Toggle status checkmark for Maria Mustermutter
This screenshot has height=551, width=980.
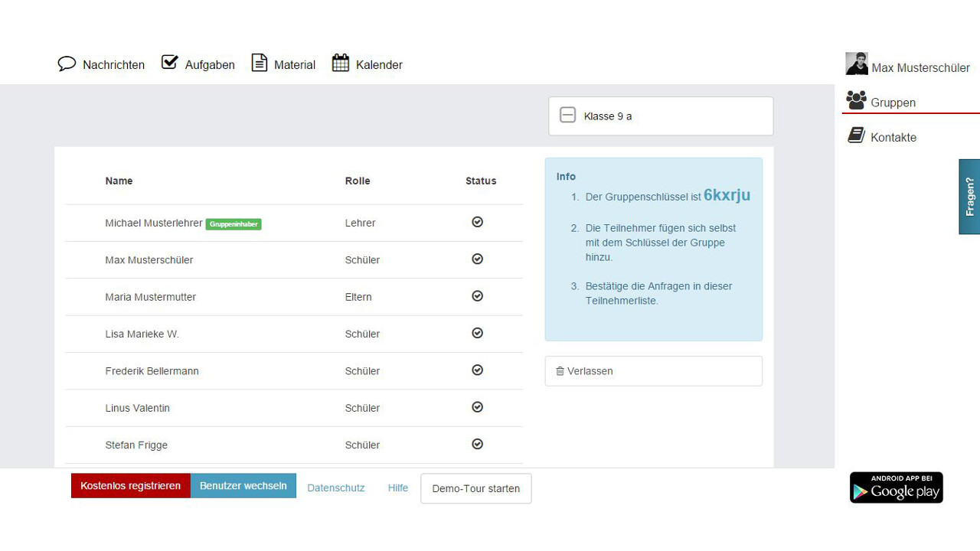pyautogui.click(x=477, y=296)
